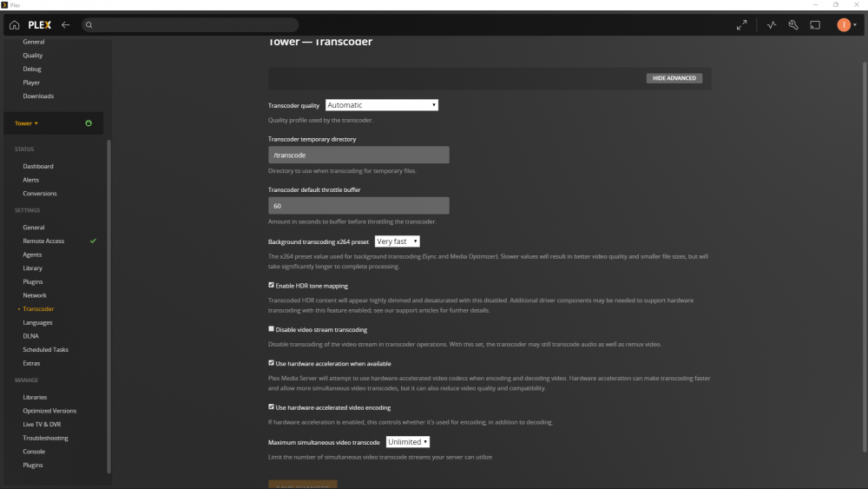Open server General settings
Image resolution: width=868 pixels, height=489 pixels.
click(x=34, y=227)
